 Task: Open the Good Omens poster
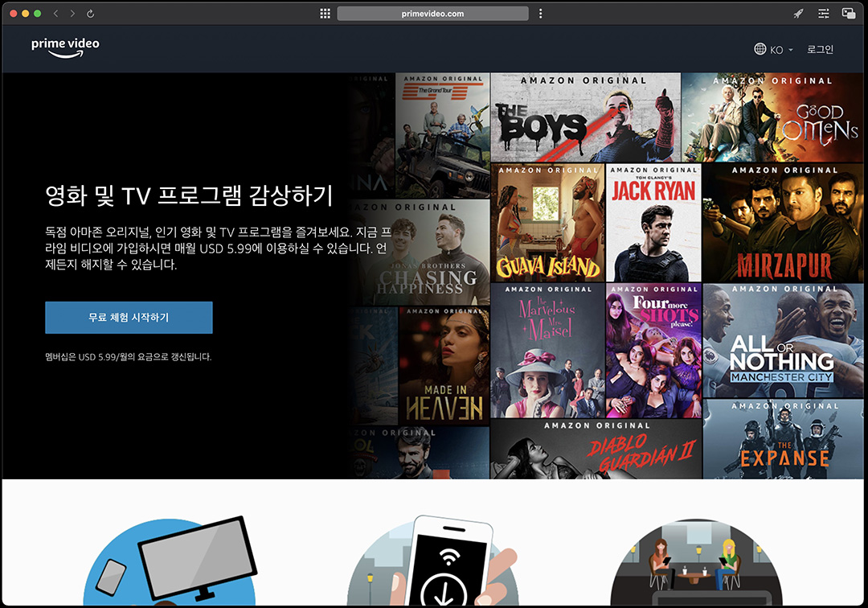772,117
